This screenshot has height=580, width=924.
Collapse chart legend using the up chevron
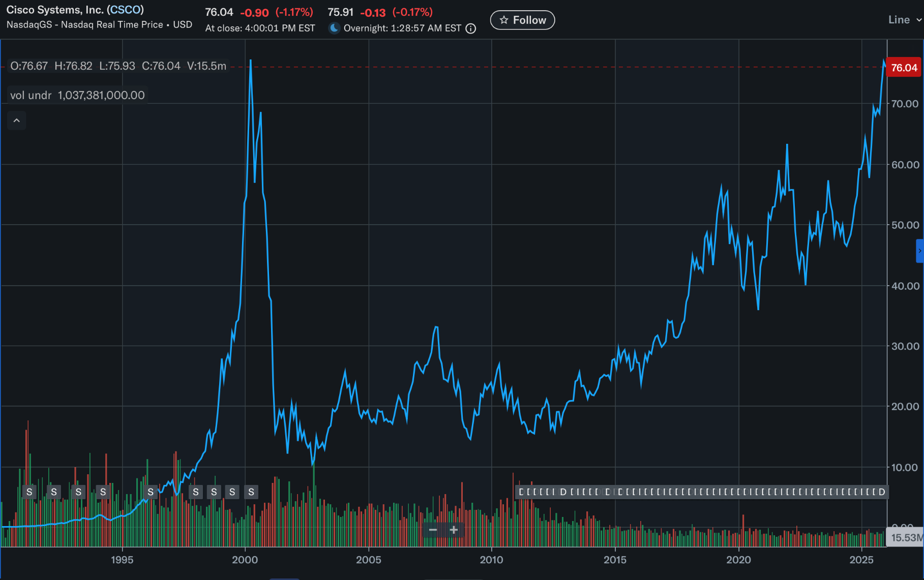tap(17, 120)
